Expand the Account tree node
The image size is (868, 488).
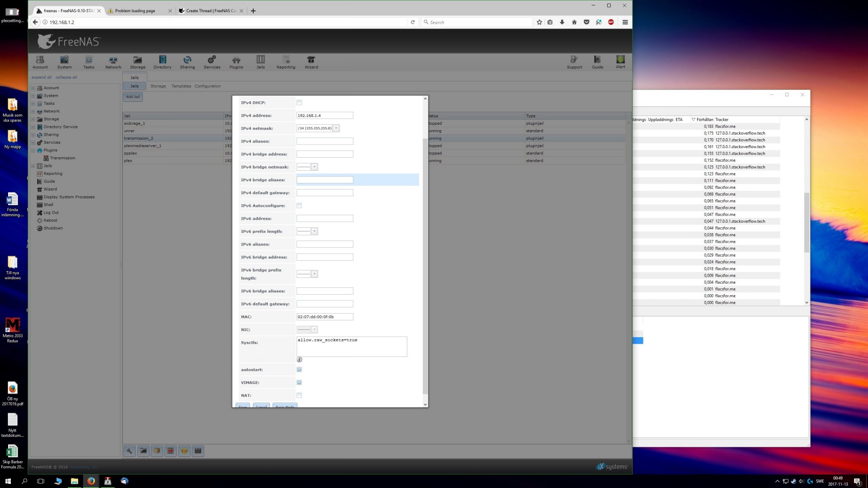[33, 88]
